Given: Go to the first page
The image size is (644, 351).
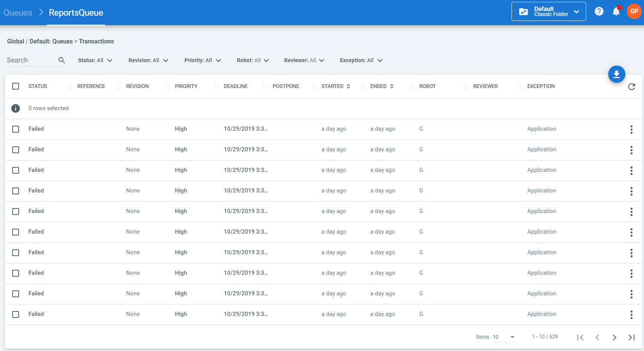Looking at the screenshot, I should (x=580, y=337).
